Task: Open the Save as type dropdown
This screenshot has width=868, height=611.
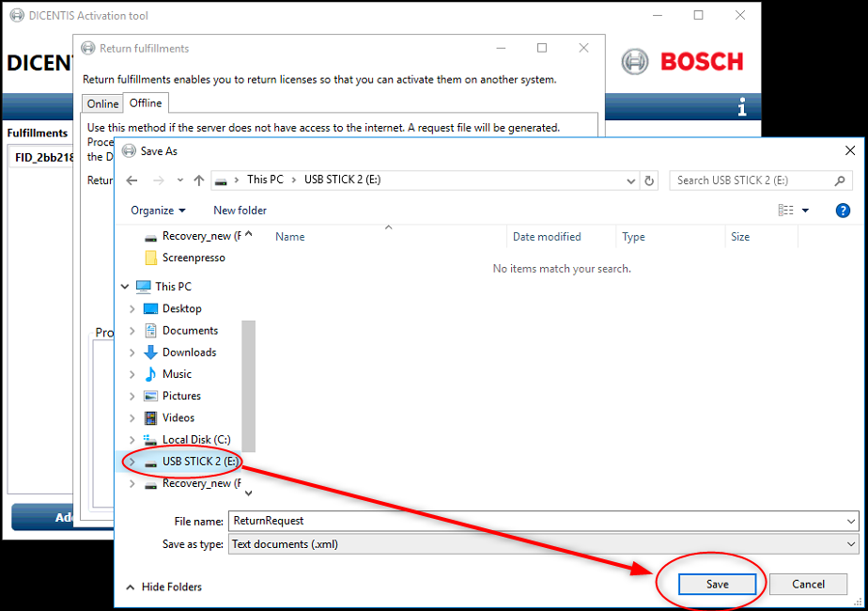Action: point(544,544)
